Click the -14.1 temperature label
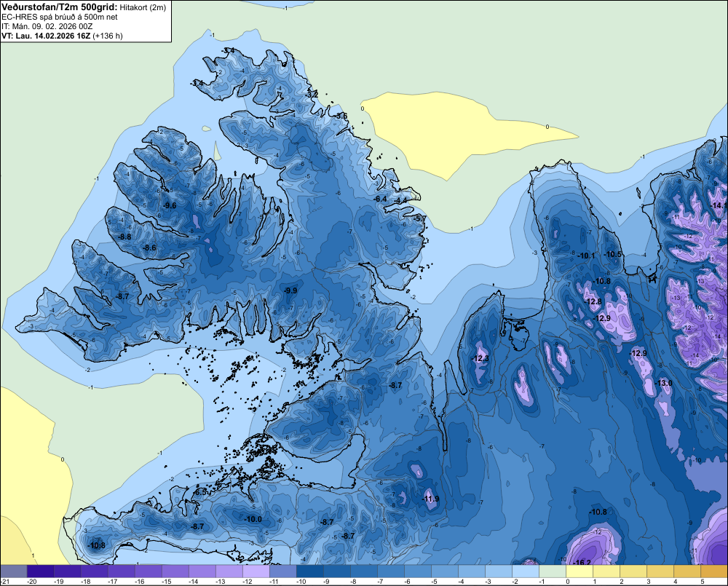The height and width of the screenshot is (586, 728). tap(719, 206)
